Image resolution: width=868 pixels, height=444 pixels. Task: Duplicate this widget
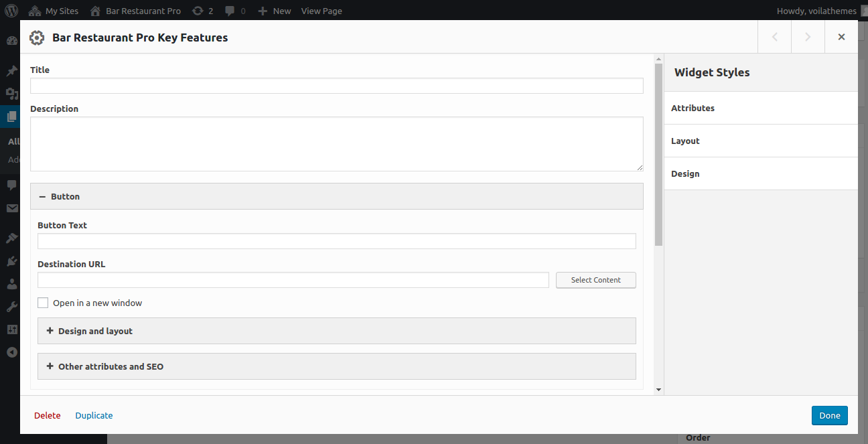tap(94, 415)
